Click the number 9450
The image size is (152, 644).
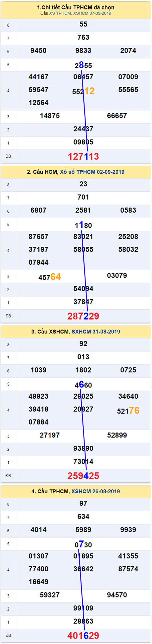(x=39, y=51)
